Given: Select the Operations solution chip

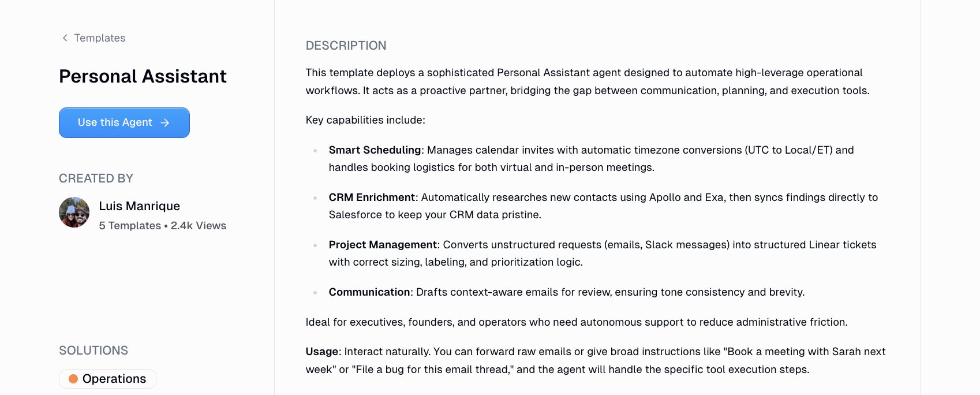Looking at the screenshot, I should pyautogui.click(x=107, y=379).
